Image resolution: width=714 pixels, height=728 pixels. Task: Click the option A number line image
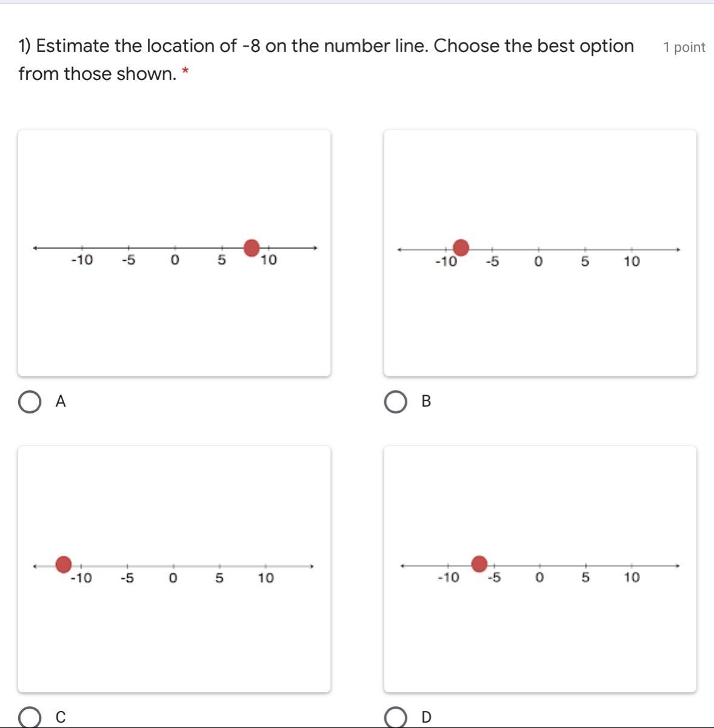click(x=175, y=253)
